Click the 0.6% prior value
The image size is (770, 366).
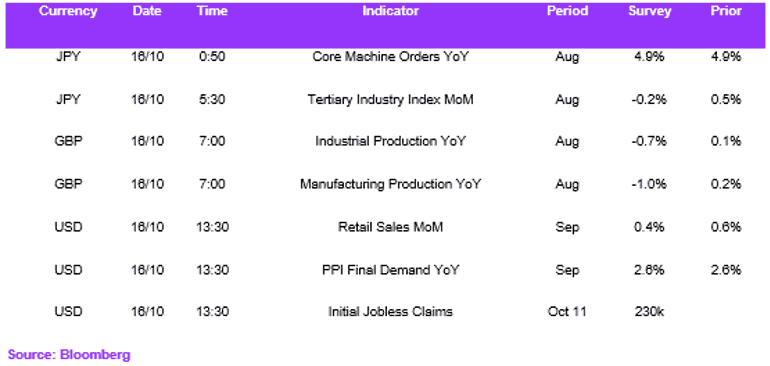click(726, 227)
